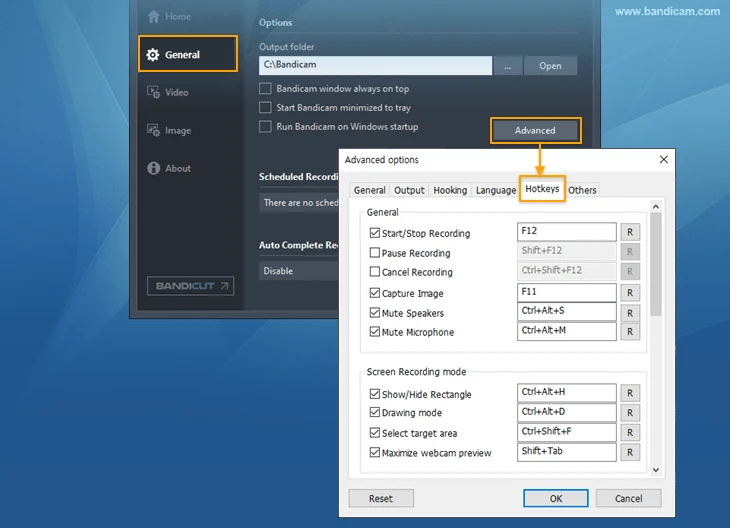730x528 pixels.
Task: Click the F11 Capture Image hotkey field
Action: point(567,292)
